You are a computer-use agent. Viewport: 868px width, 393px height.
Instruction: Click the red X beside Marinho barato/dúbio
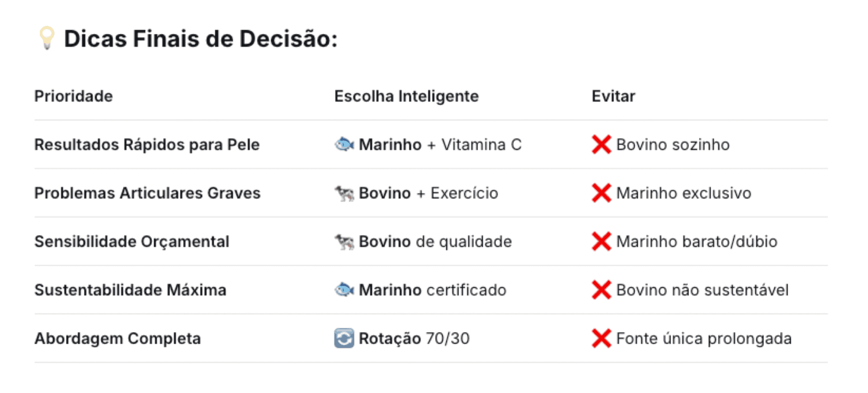tap(601, 242)
